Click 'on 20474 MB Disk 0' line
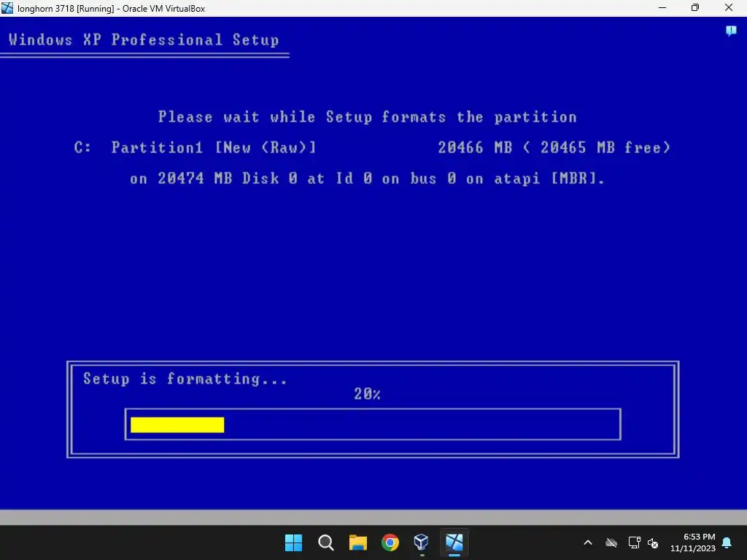Image resolution: width=747 pixels, height=560 pixels. click(x=368, y=179)
